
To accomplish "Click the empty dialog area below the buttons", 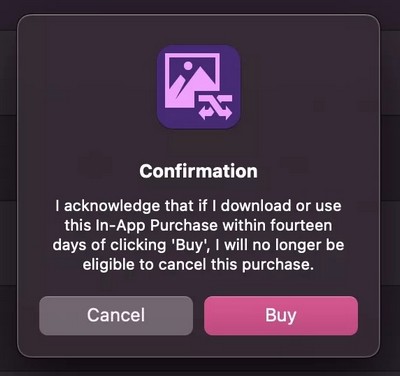I will pyautogui.click(x=199, y=346).
